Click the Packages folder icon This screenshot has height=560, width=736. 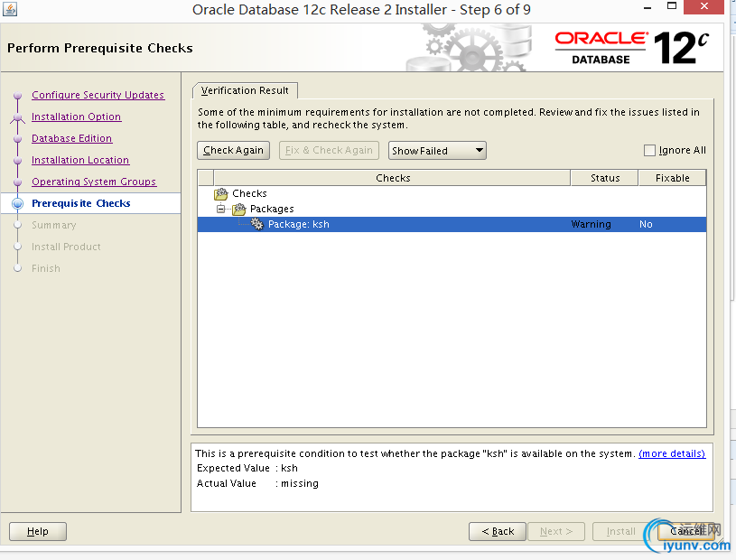(x=239, y=209)
